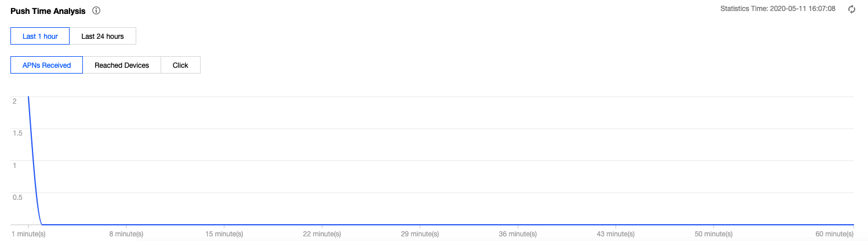Click the refresh icon near Statistics Time
The image size is (868, 241).
coord(852,9)
